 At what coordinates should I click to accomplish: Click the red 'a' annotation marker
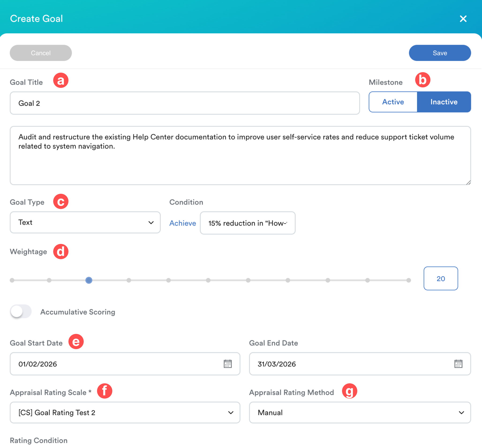pos(61,80)
